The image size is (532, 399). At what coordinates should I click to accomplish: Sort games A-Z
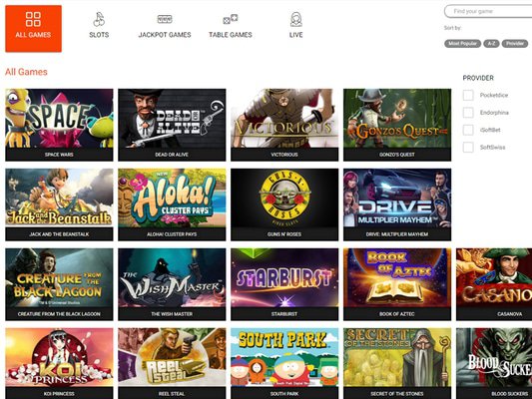(x=491, y=44)
